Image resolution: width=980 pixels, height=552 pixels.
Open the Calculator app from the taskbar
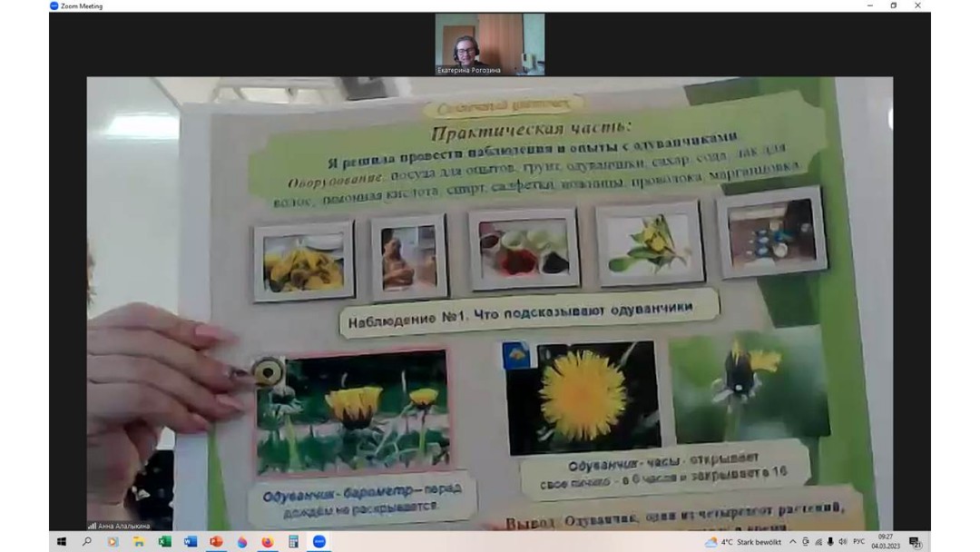(x=293, y=542)
